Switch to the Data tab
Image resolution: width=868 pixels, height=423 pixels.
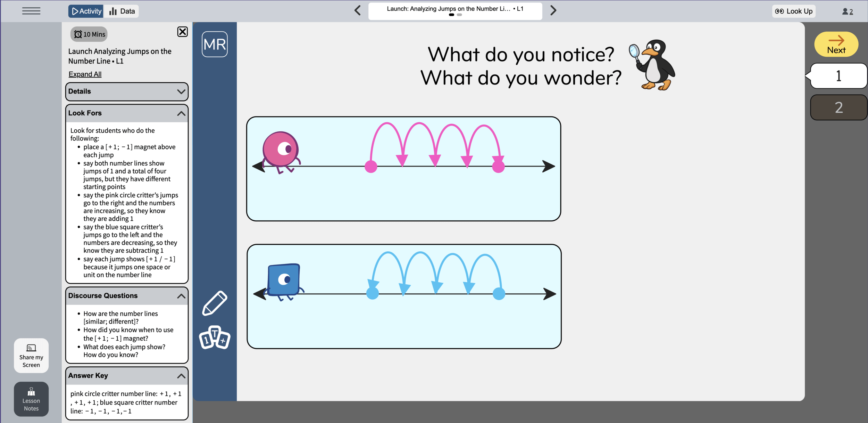122,11
